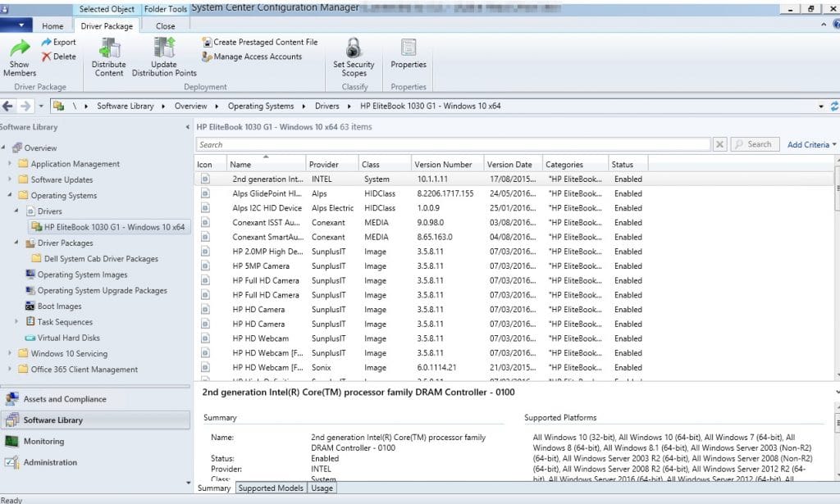Select the Software Library workspace
Screen dimensions: 840x504
95,420
